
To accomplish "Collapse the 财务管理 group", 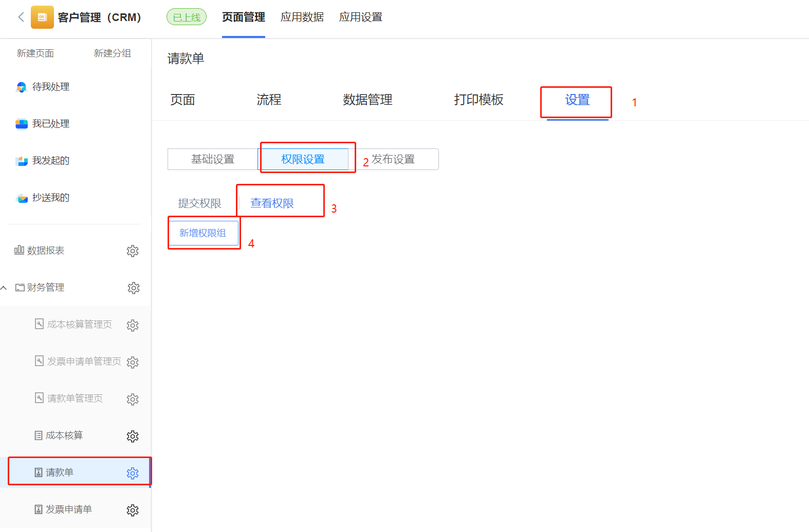I will (x=4, y=288).
